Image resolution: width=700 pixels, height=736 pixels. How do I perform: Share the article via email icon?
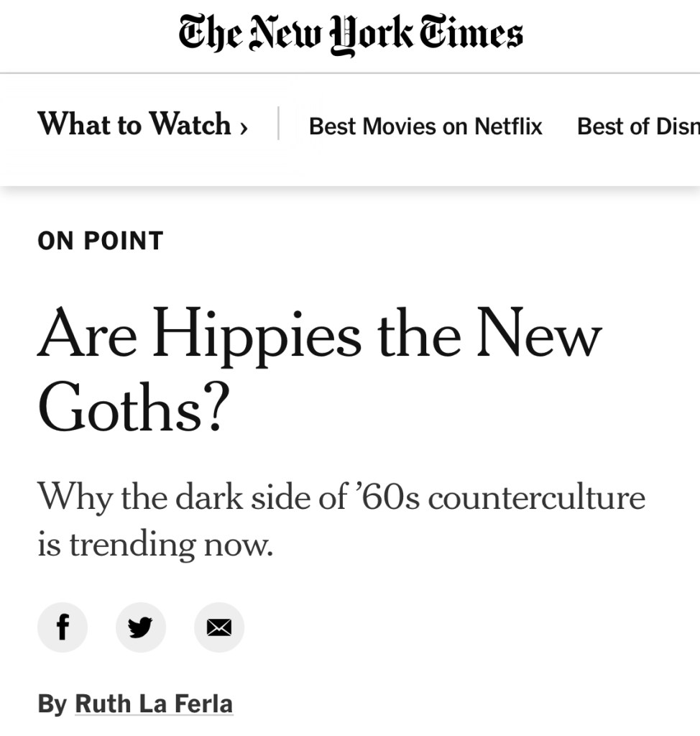[219, 627]
